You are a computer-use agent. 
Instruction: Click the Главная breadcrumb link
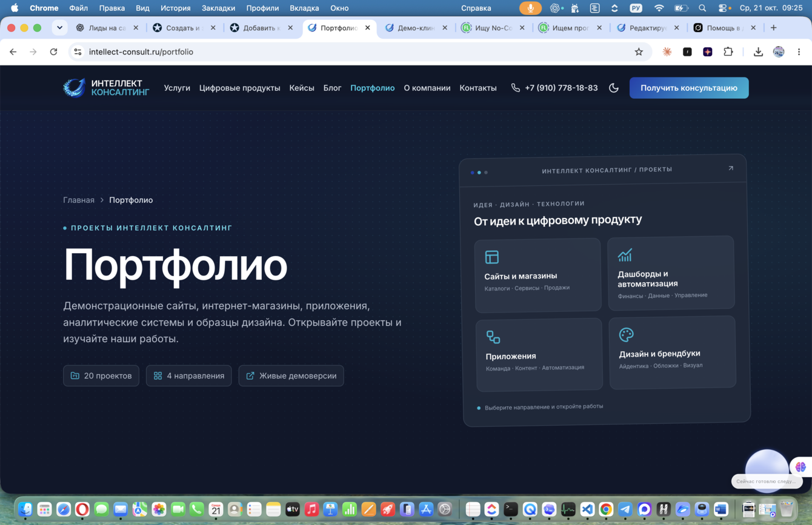(x=79, y=200)
